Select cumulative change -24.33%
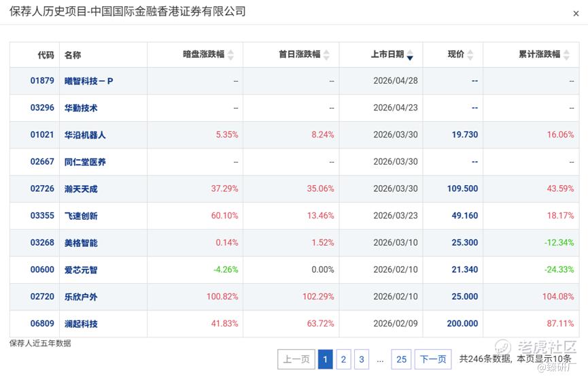 point(559,270)
